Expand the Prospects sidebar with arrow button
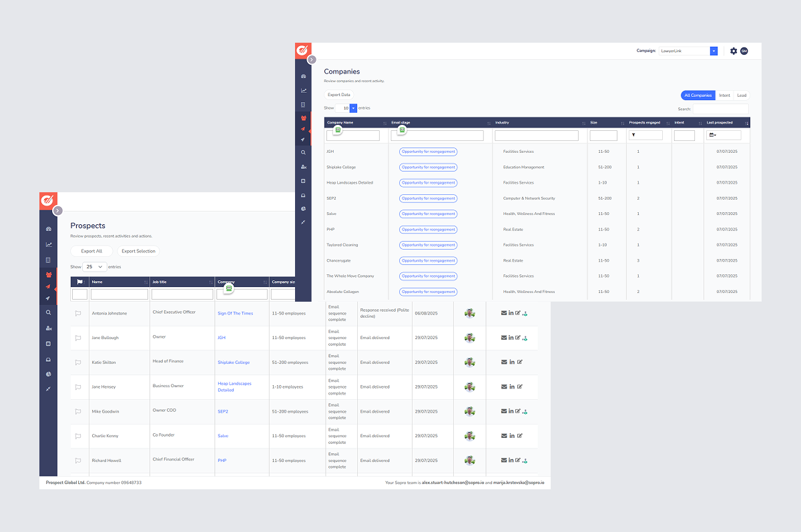 pos(58,210)
